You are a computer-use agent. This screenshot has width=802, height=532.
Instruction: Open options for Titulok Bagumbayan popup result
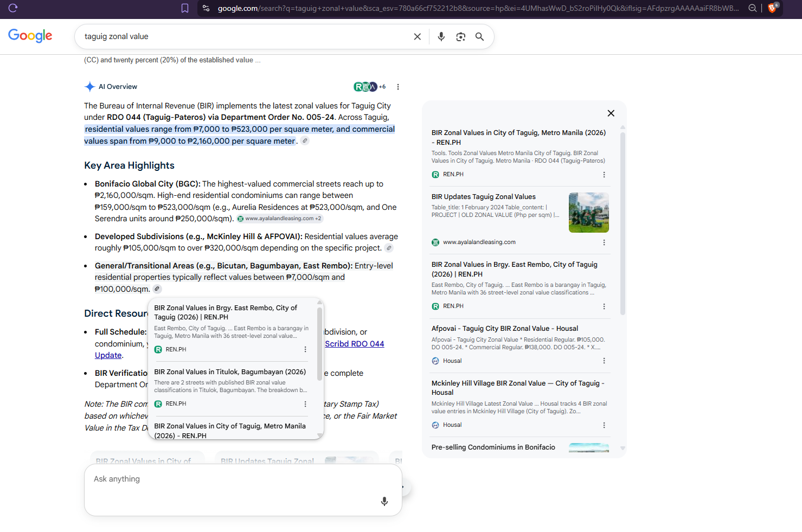305,404
